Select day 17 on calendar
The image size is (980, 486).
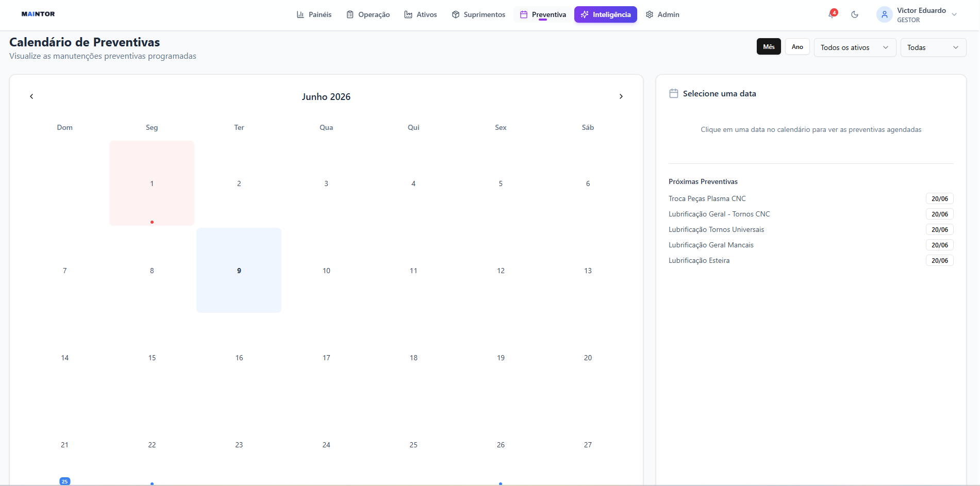326,358
